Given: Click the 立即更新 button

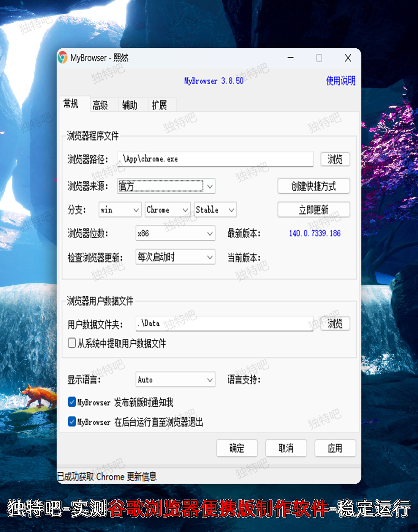Looking at the screenshot, I should coord(314,210).
